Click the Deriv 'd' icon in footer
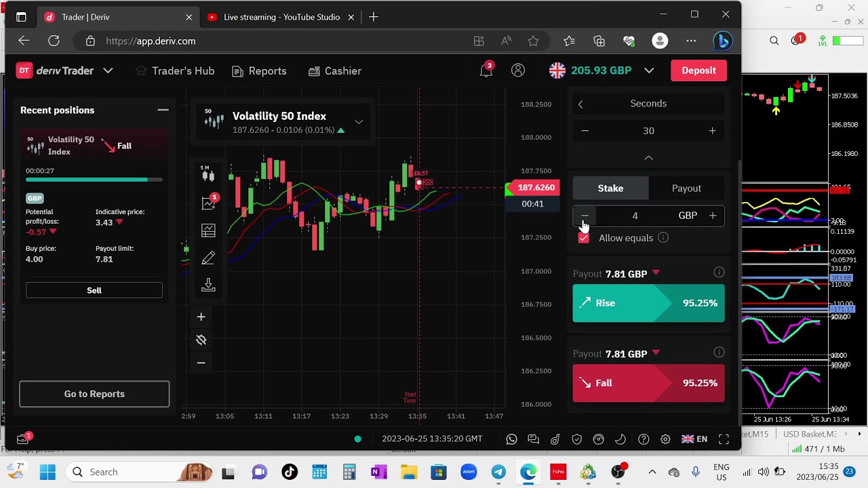The width and height of the screenshot is (868, 488). (555, 439)
